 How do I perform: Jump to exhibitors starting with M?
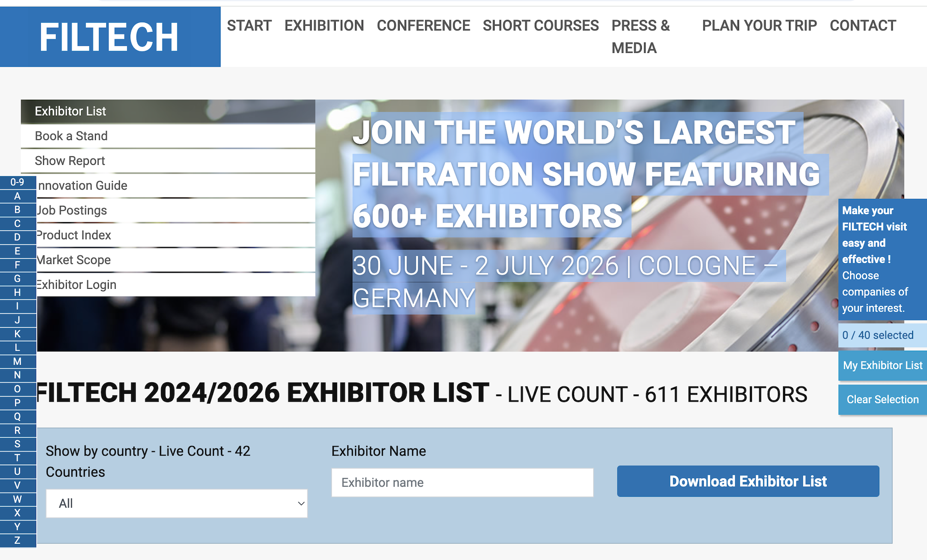[18, 361]
